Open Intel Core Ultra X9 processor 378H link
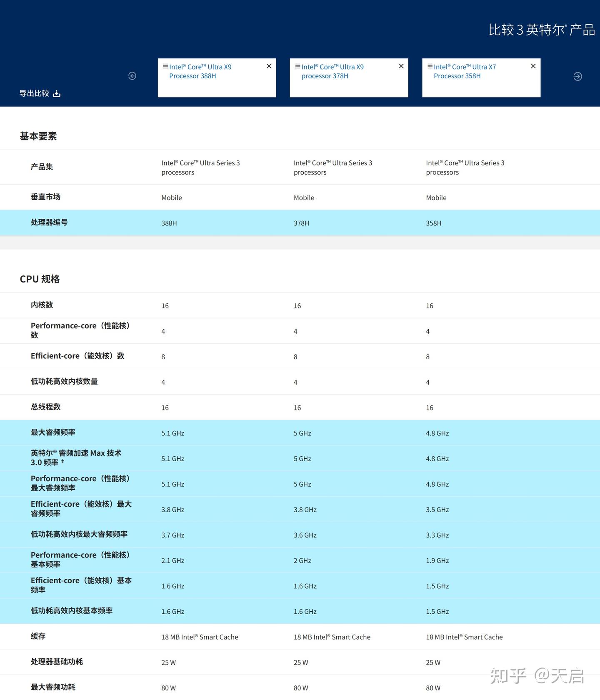The height and width of the screenshot is (700, 600). tap(332, 71)
